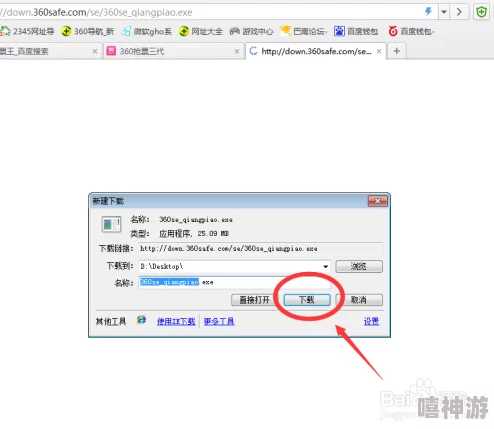This screenshot has width=494, height=429.
Task: Click the 使用IE下载 link
Action: click(x=176, y=321)
